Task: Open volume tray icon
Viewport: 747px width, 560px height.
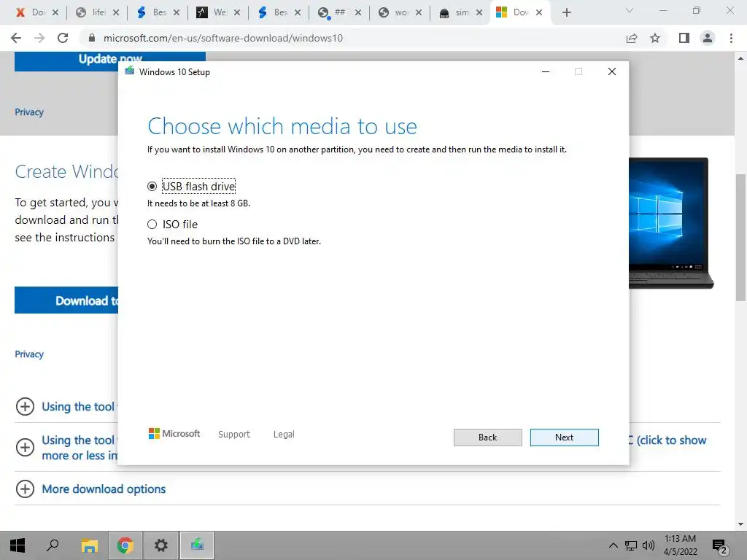Action: 649,545
